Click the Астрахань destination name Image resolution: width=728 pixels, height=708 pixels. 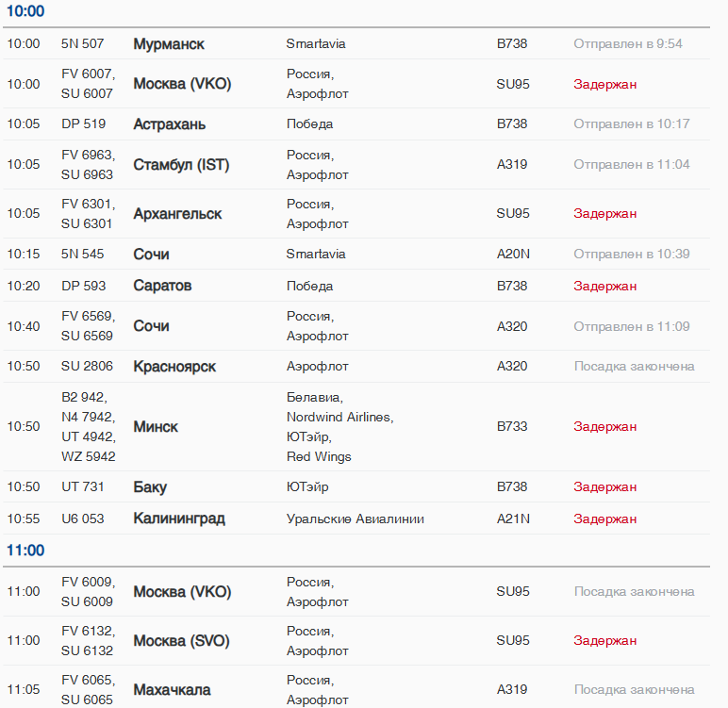169,124
